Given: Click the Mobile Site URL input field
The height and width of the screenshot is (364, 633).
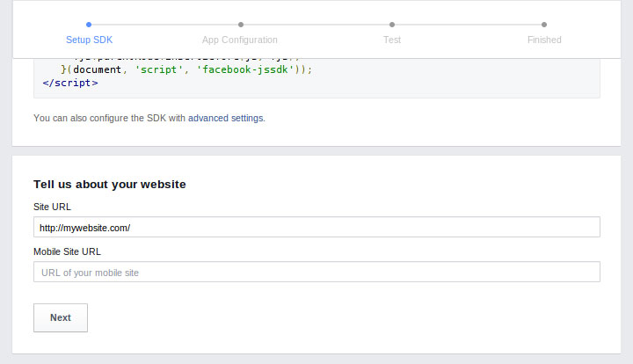Looking at the screenshot, I should pos(316,272).
